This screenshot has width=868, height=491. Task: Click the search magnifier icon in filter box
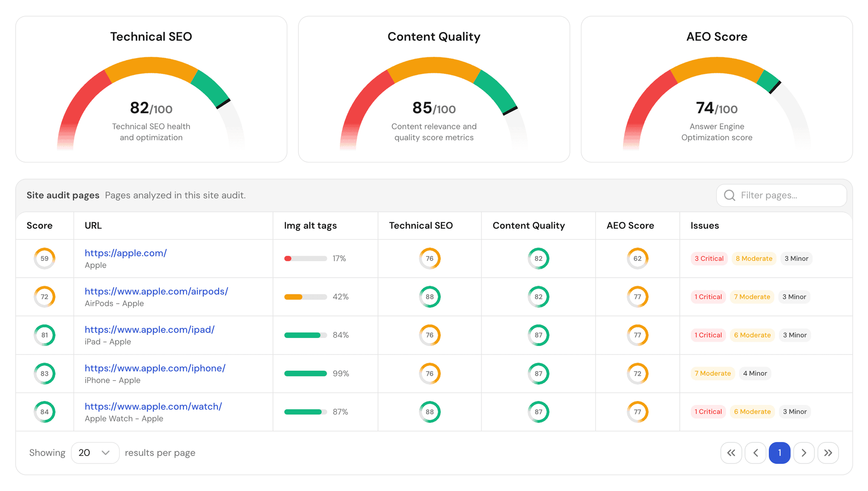point(729,195)
